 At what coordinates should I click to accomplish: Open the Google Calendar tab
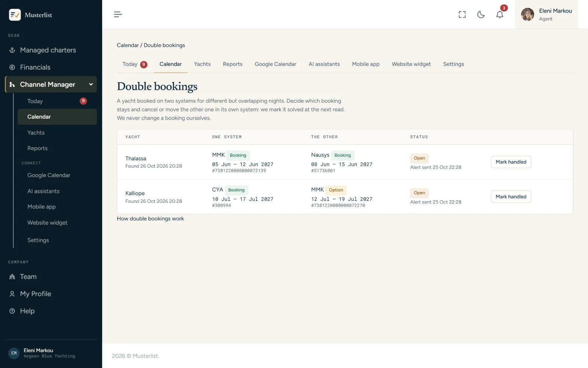275,64
